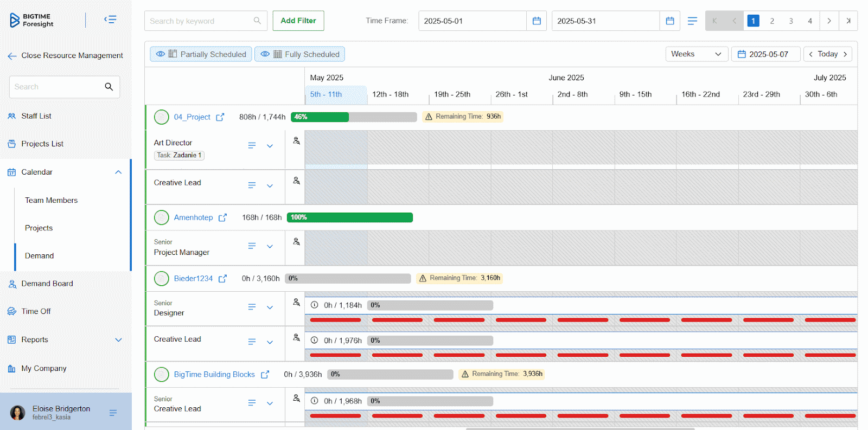Collapse the sidebar menu icon
Screen dimensions: 868x430
pyautogui.click(x=110, y=20)
